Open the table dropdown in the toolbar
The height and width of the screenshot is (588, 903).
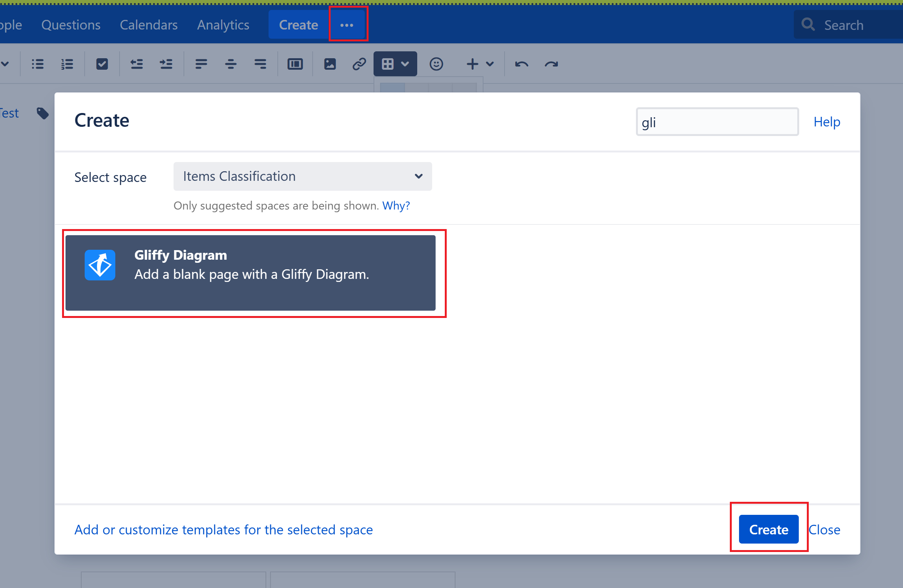(x=395, y=64)
